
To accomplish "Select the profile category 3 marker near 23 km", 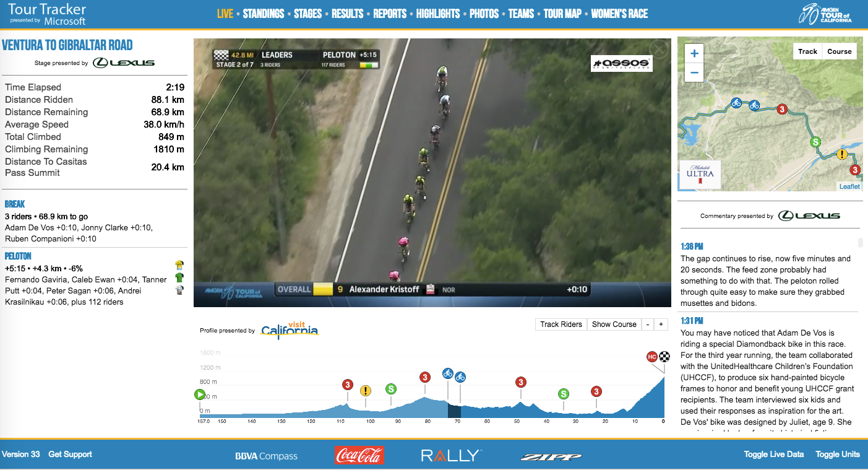I will pyautogui.click(x=596, y=391).
